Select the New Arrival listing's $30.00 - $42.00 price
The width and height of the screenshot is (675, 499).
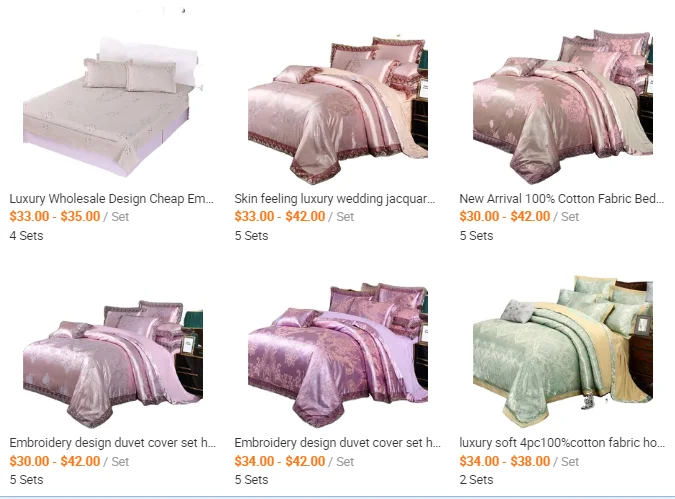(x=505, y=216)
